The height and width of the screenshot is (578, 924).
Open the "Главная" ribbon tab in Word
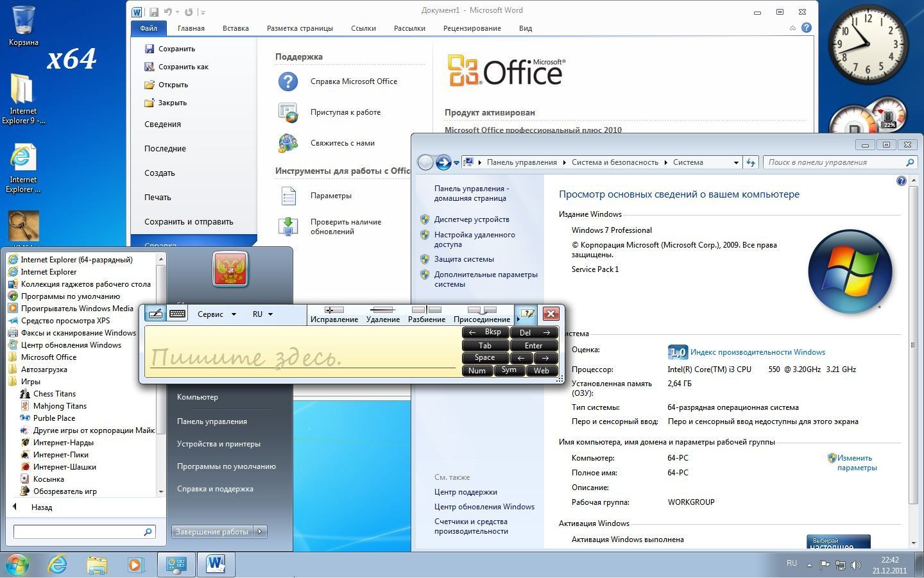pos(191,28)
